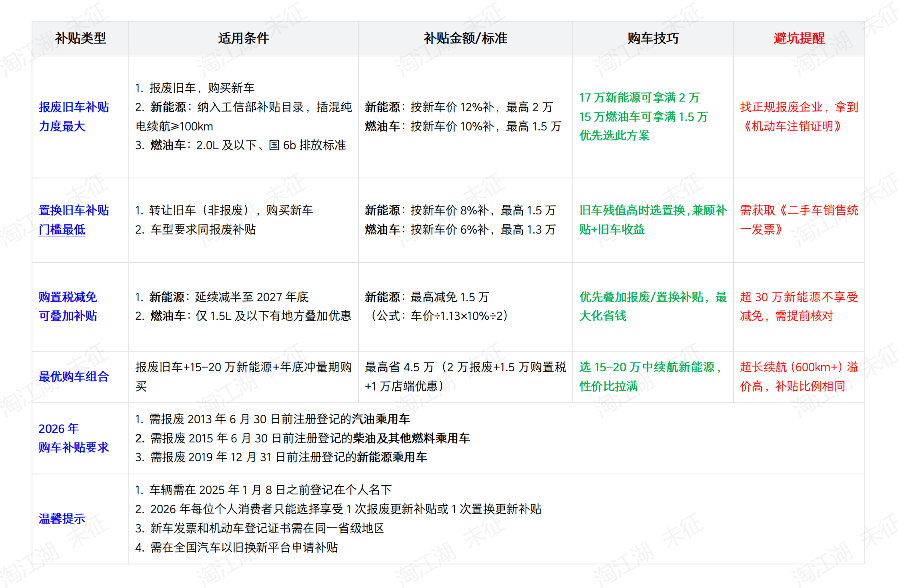This screenshot has height=588, width=898.
Task: Select the red 避坑提醒 header
Action: 798,38
